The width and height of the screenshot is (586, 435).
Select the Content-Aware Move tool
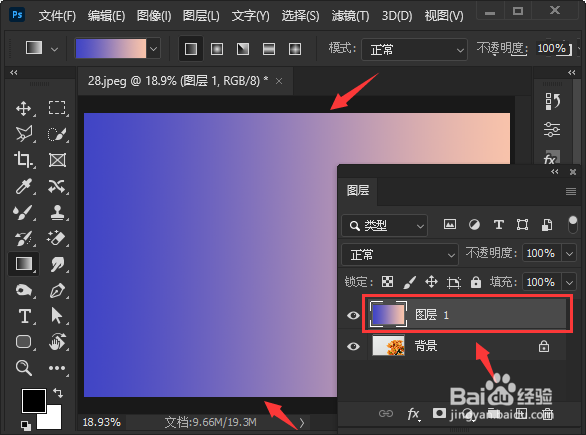57,186
